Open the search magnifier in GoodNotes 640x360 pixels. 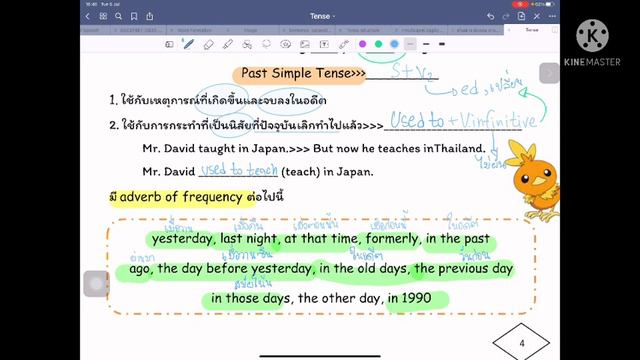point(118,16)
